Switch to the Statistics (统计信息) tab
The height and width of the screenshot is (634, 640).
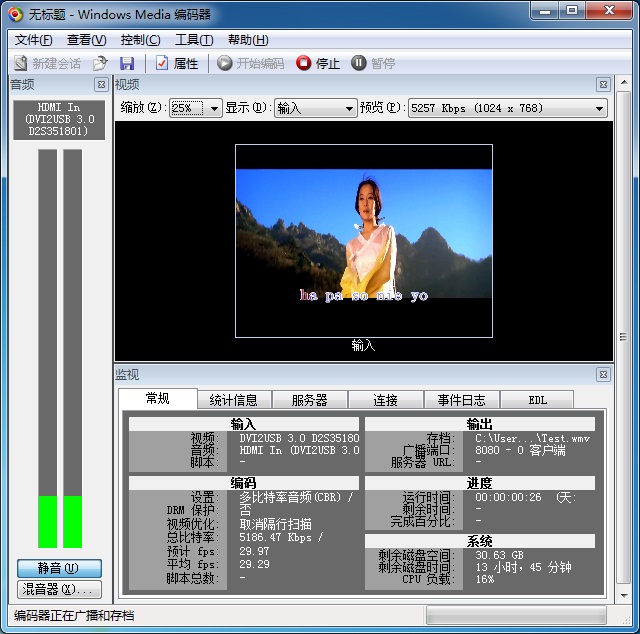pos(234,400)
